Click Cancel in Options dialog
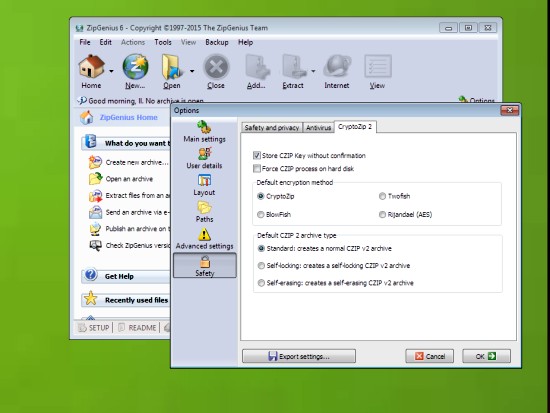This screenshot has height=413, width=550. pyautogui.click(x=430, y=356)
